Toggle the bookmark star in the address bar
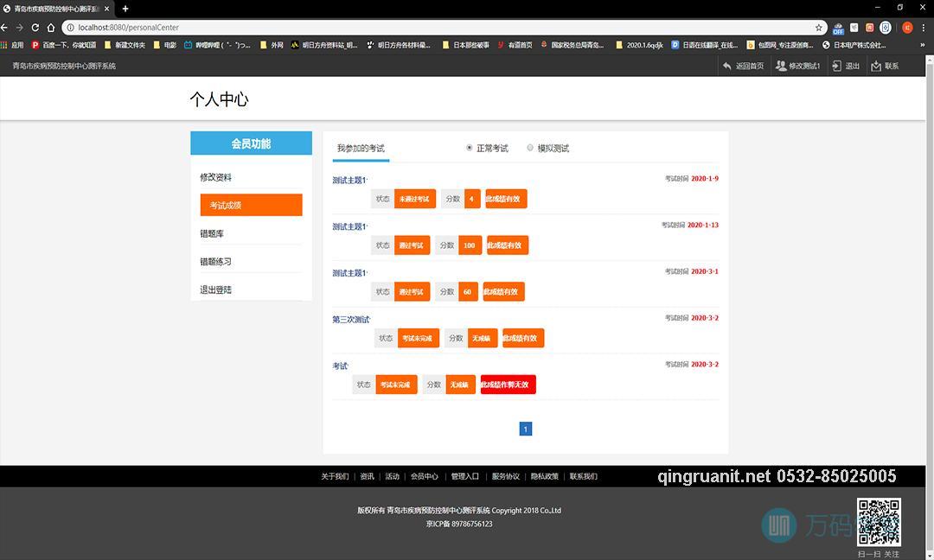This screenshot has width=934, height=560. [x=819, y=27]
